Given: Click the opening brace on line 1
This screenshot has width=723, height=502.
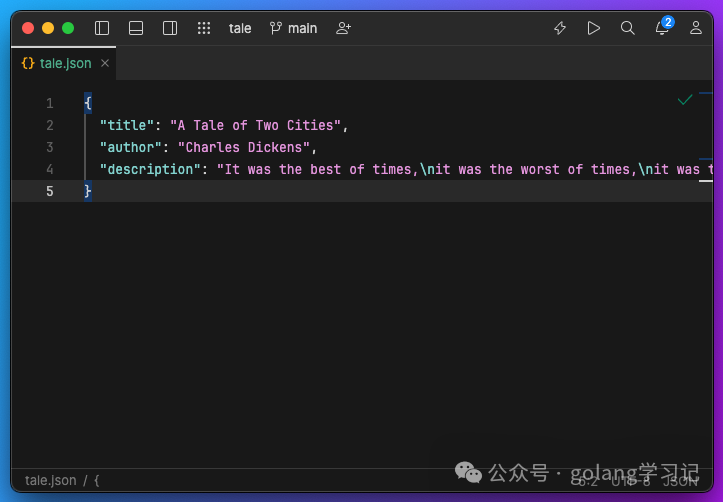Looking at the screenshot, I should 88,103.
